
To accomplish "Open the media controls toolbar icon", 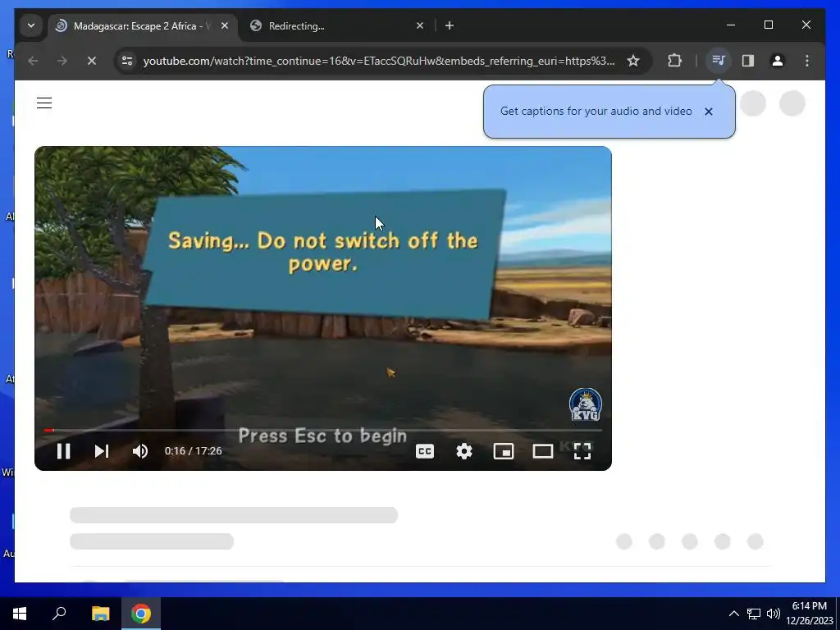I will coord(719,61).
